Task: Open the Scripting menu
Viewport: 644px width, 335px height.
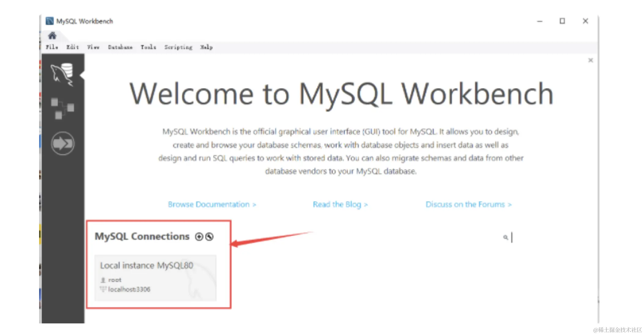Action: tap(178, 47)
